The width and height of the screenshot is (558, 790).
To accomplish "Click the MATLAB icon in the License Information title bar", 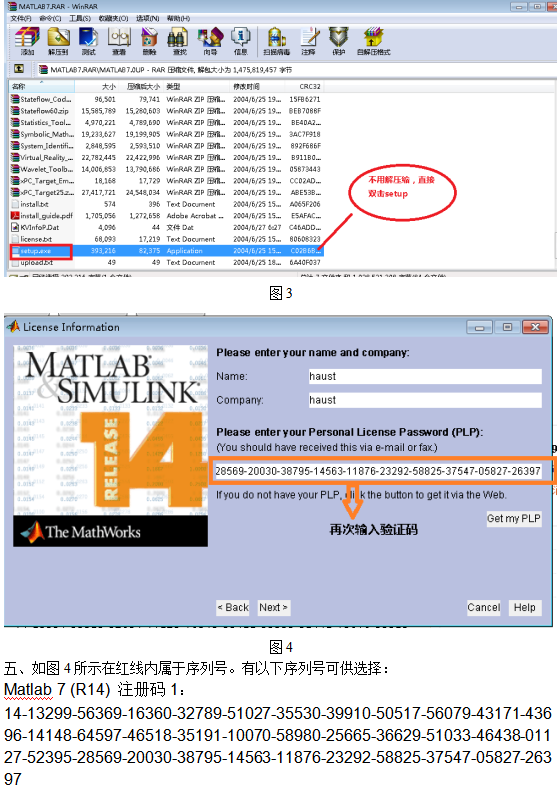I will point(14,326).
